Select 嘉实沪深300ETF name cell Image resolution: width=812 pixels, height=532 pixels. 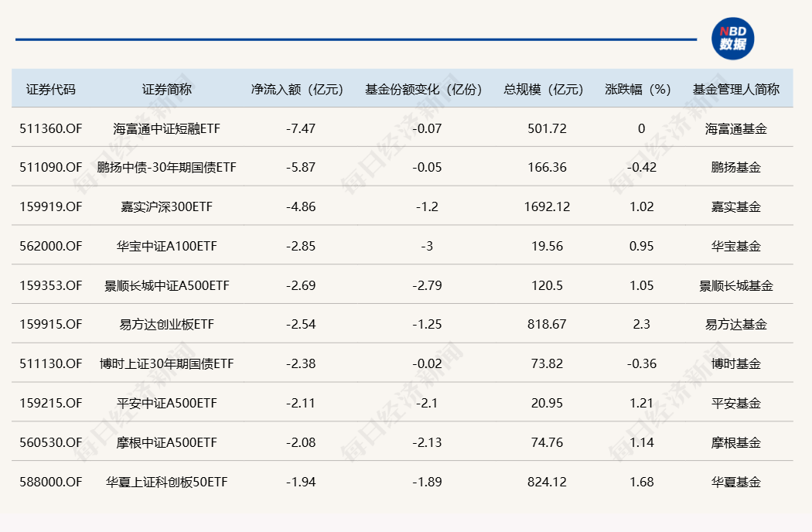167,206
